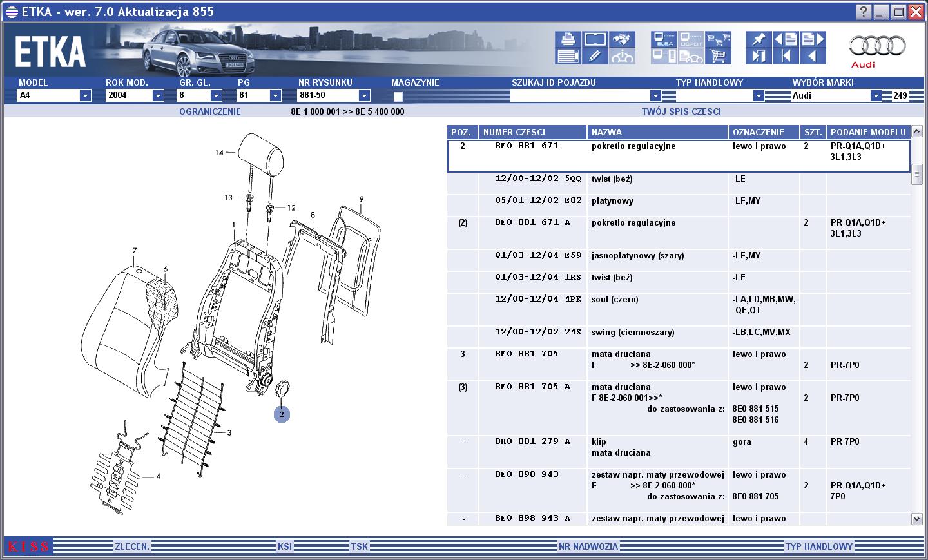Go to next page with right-arrow document icon
Viewport: 928px width, 560px height.
pyautogui.click(x=813, y=39)
